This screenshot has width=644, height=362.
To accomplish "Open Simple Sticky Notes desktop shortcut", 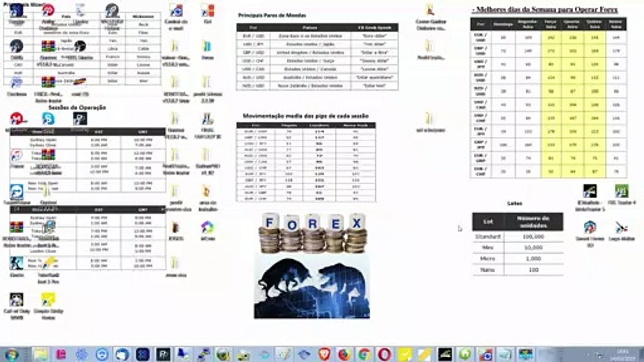I will 48,305.
